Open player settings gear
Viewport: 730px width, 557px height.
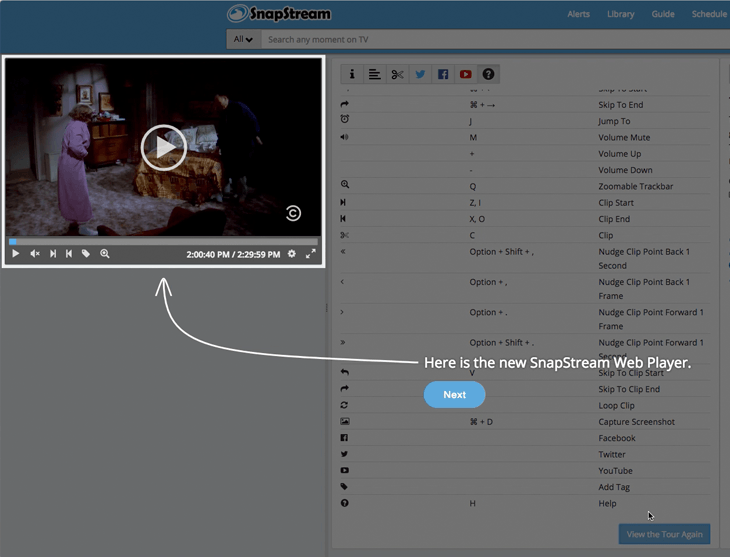click(x=291, y=254)
